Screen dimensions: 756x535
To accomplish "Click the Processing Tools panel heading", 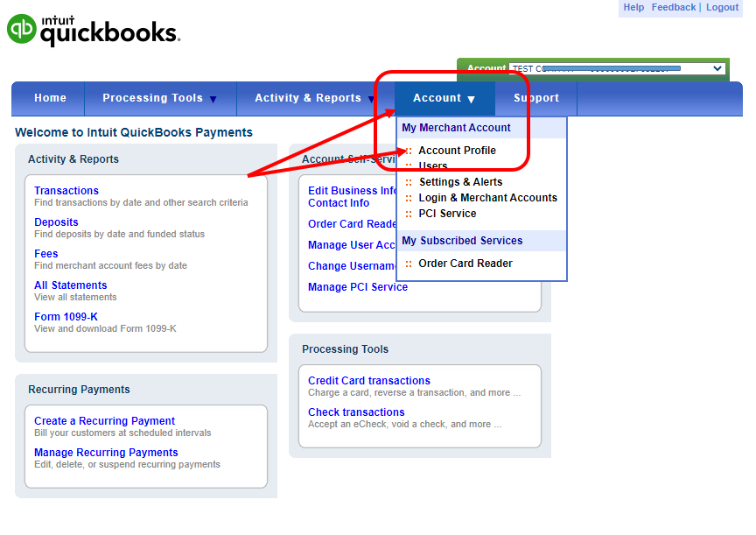I will (346, 349).
